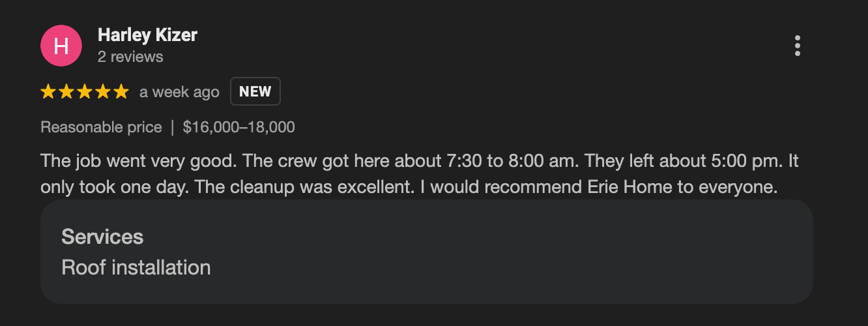Click the "Roof installation" service entry
This screenshot has height=326, width=868.
click(136, 267)
